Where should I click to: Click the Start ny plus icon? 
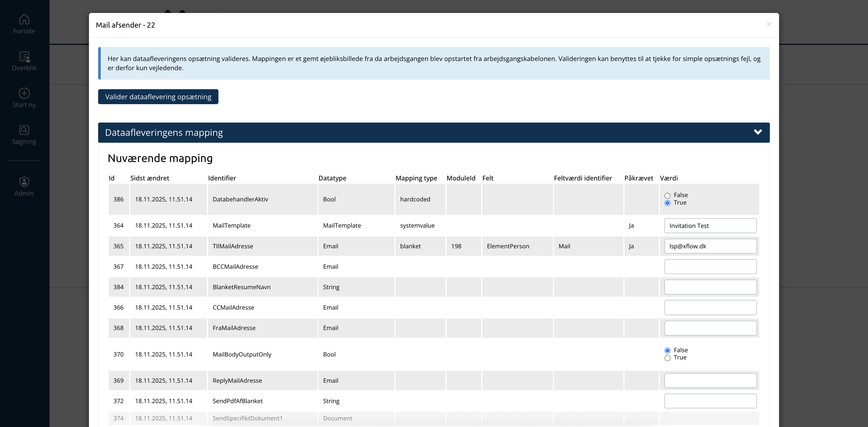click(24, 93)
